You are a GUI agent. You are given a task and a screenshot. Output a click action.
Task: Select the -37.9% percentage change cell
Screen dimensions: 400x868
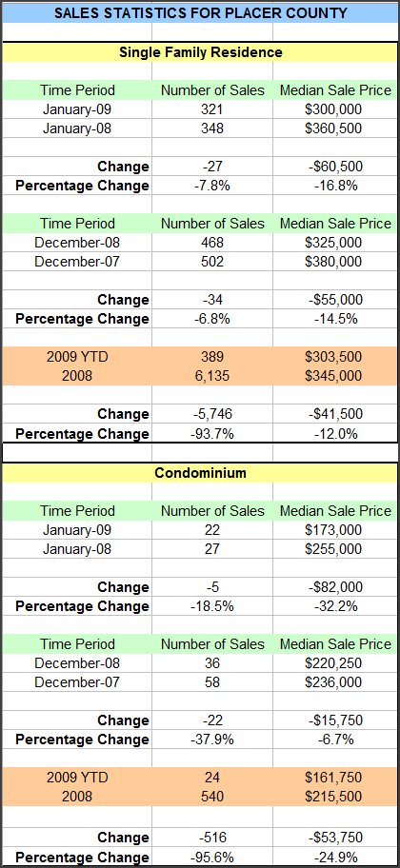212,739
